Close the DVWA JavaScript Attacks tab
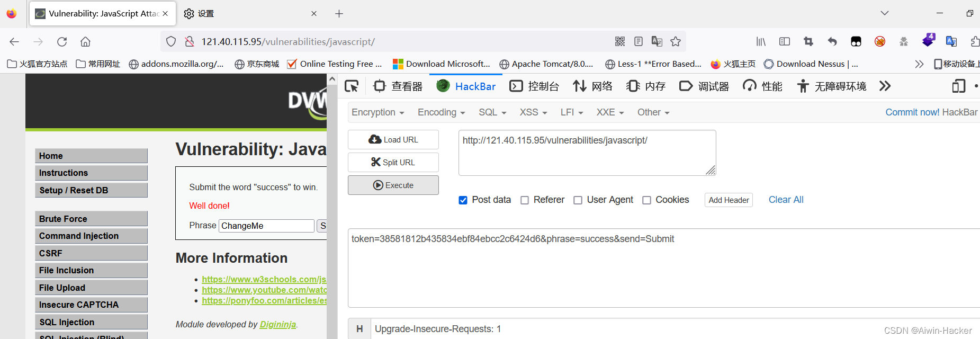The height and width of the screenshot is (339, 980). pyautogui.click(x=165, y=14)
